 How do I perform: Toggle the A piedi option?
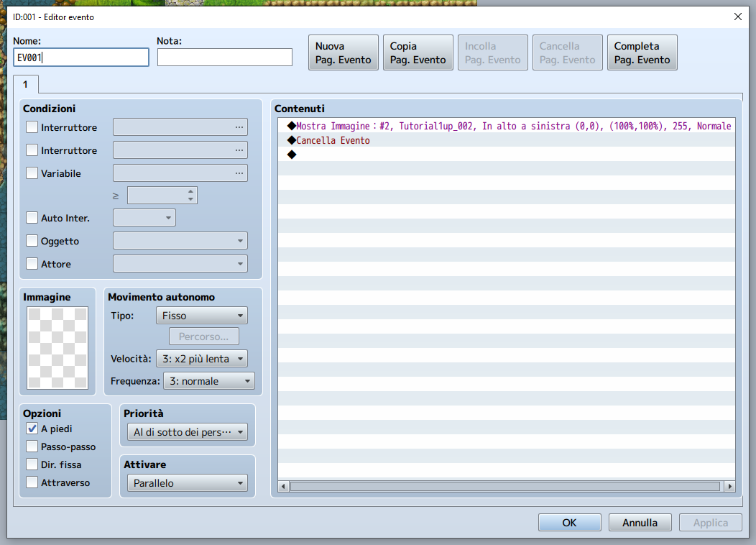click(x=32, y=429)
